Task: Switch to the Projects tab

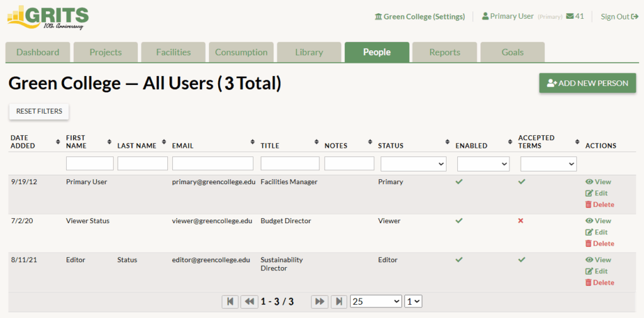Action: pyautogui.click(x=106, y=52)
